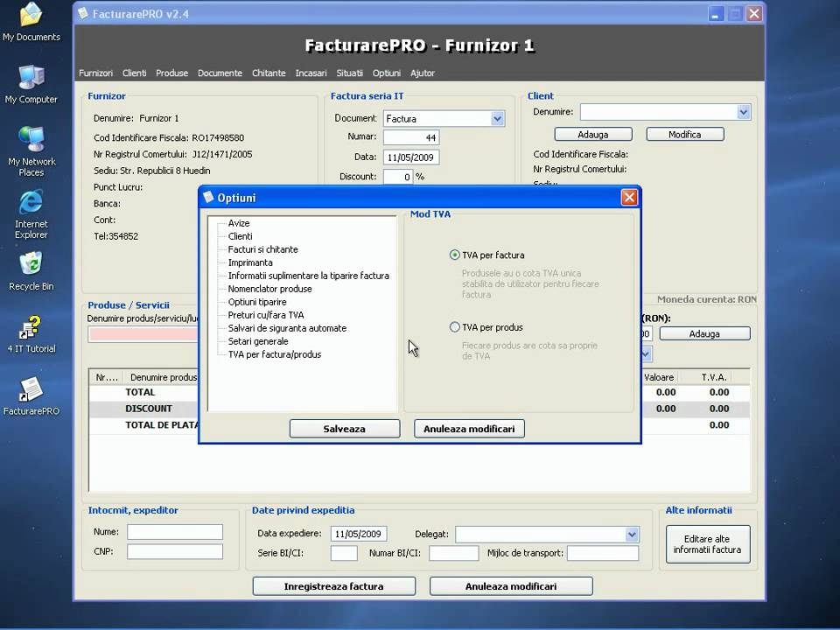Image resolution: width=840 pixels, height=630 pixels.
Task: Open My Computer desktop icon
Action: pyautogui.click(x=31, y=84)
